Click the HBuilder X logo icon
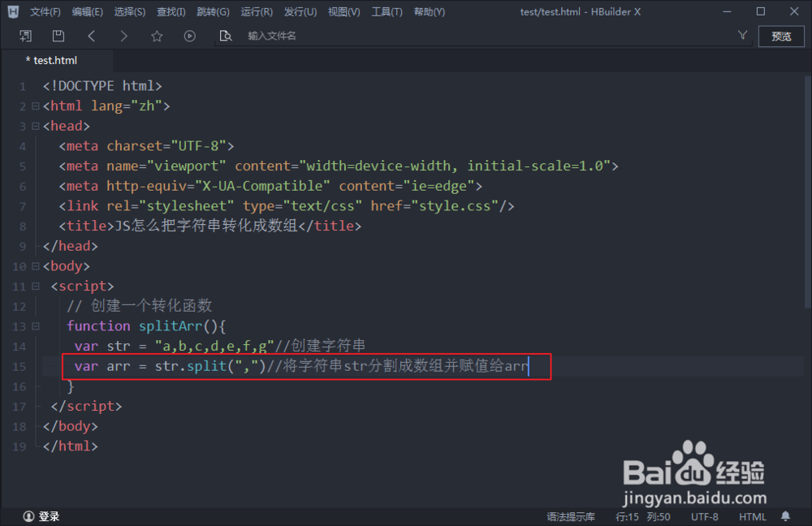Viewport: 812px width, 526px height. (x=14, y=11)
